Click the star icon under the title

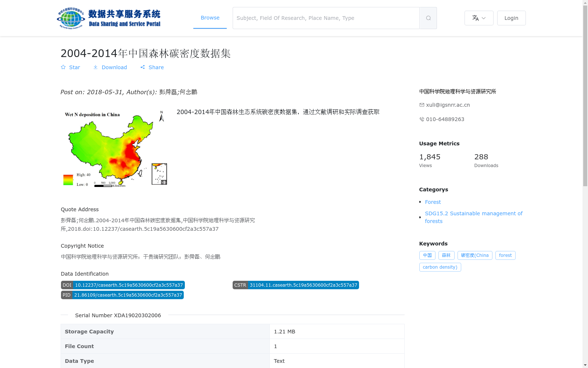click(63, 67)
